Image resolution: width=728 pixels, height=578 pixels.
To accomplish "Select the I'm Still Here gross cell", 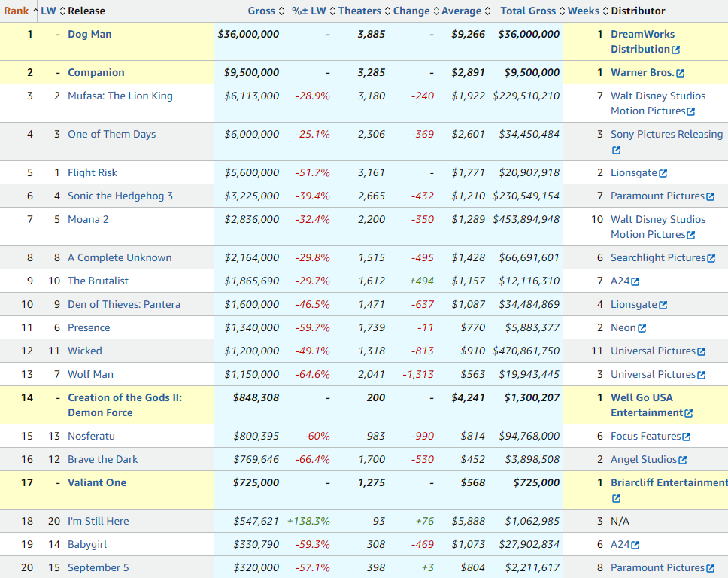I will point(252,521).
